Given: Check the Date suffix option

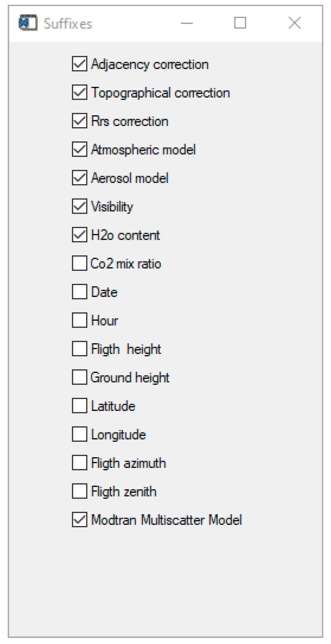Looking at the screenshot, I should coord(79,292).
